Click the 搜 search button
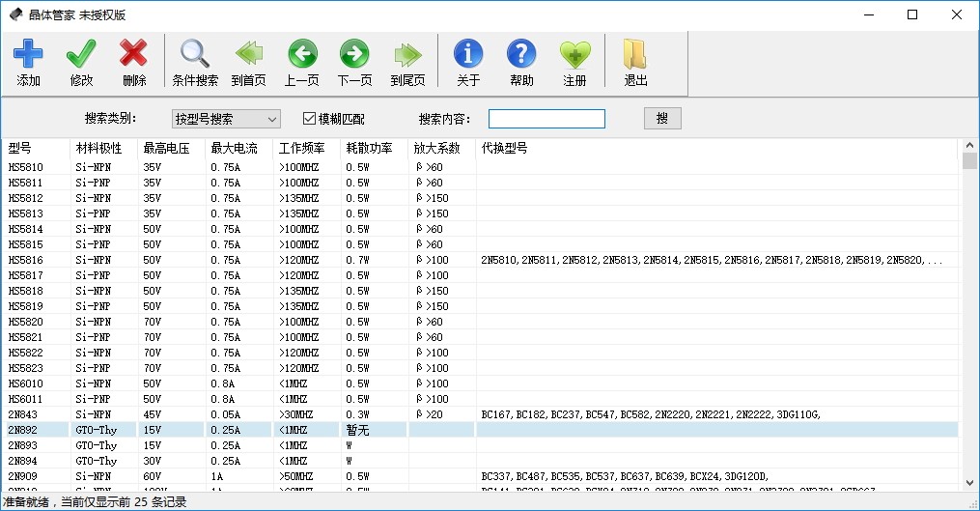 662,118
